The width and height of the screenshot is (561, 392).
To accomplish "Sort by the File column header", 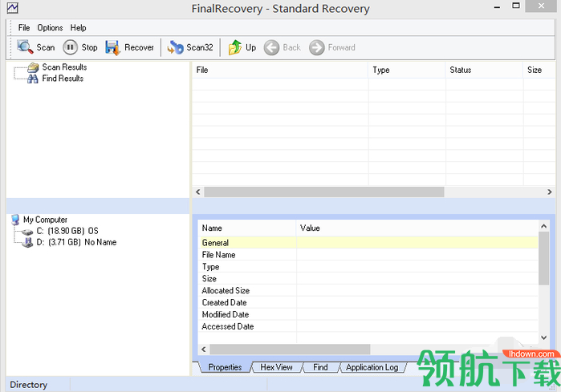I will [280, 70].
